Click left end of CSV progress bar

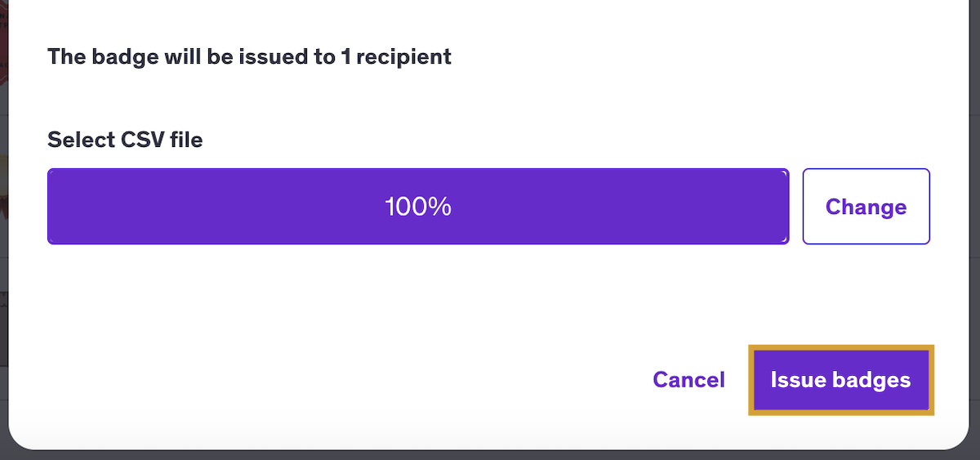[x=61, y=207]
